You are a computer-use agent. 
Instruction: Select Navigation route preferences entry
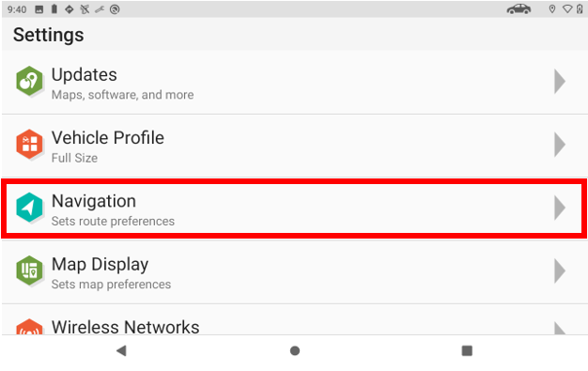(294, 209)
